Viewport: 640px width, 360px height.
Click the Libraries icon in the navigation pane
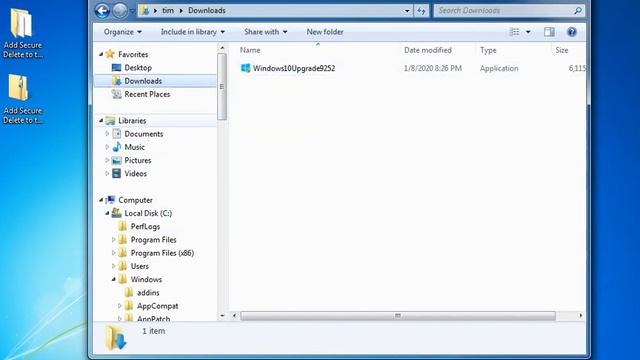110,120
